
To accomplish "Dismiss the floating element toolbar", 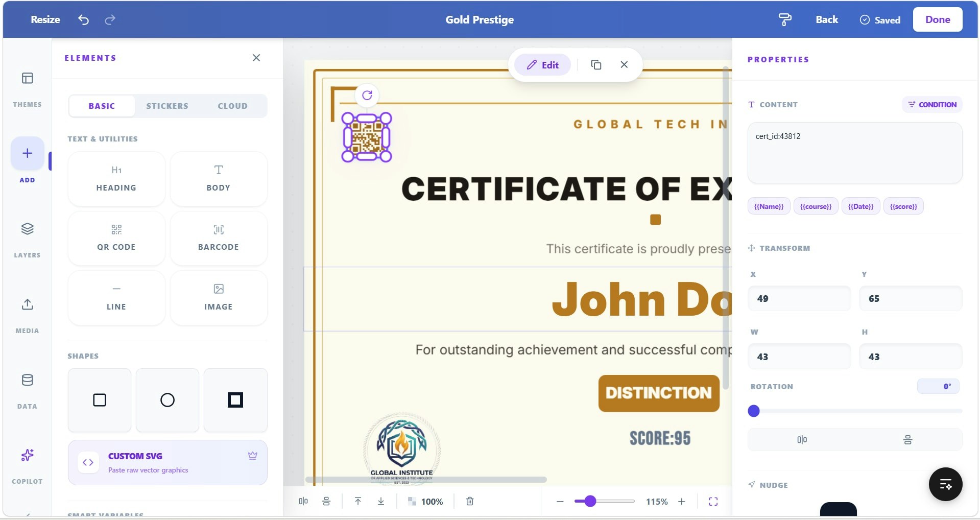I will tap(624, 65).
